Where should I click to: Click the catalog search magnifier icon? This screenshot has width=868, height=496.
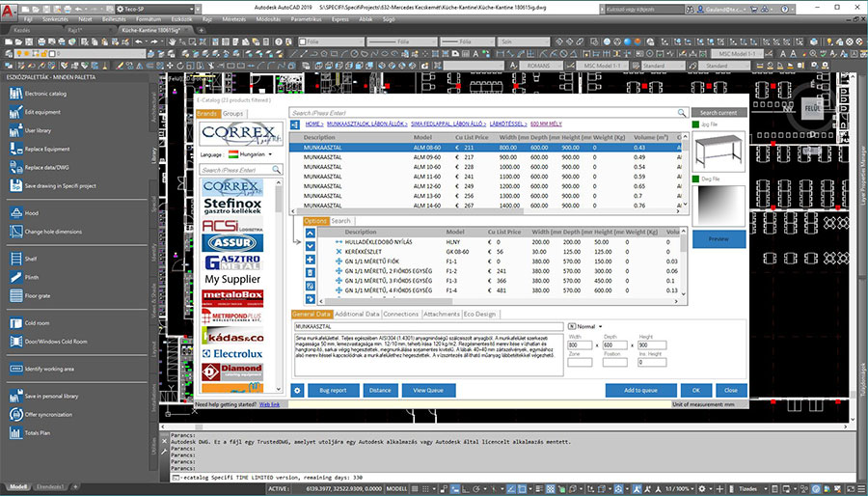tap(682, 113)
